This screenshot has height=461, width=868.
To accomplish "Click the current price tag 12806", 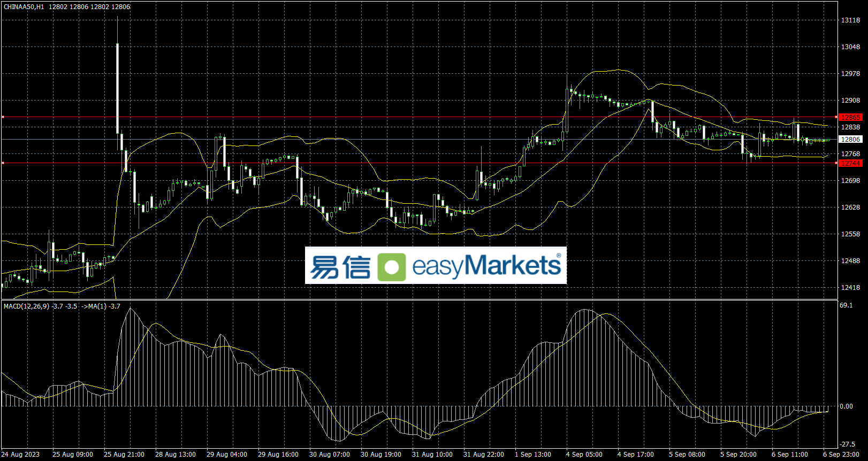I will 850,140.
